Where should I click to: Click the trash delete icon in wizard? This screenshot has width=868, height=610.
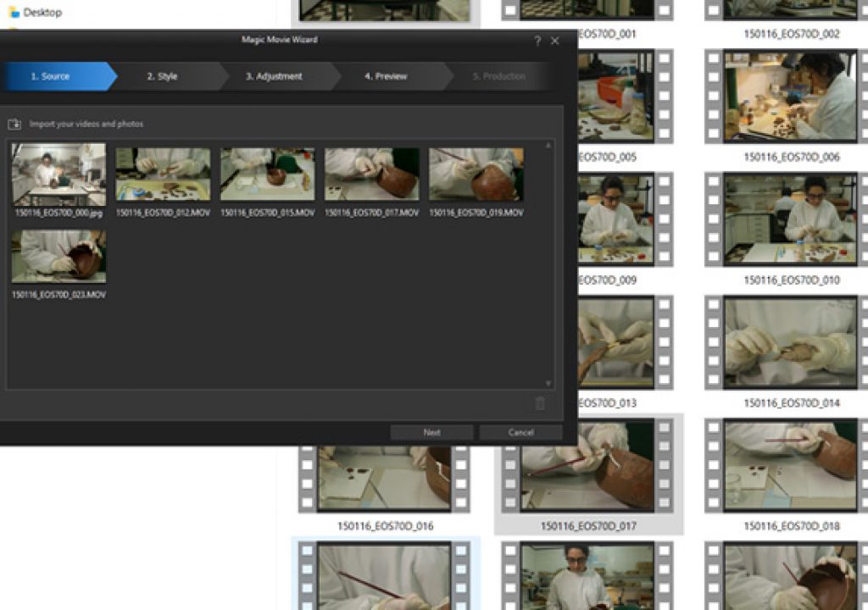point(540,403)
